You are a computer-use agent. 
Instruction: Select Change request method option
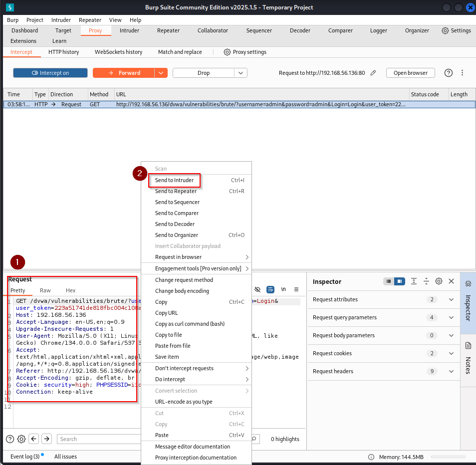(x=197, y=280)
